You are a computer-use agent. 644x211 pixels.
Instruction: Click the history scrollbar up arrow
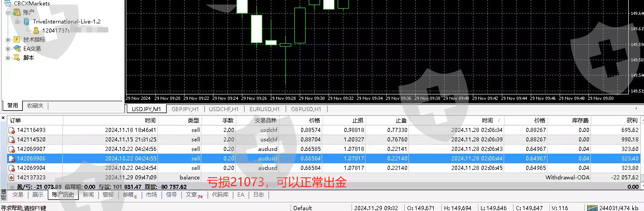(641, 120)
